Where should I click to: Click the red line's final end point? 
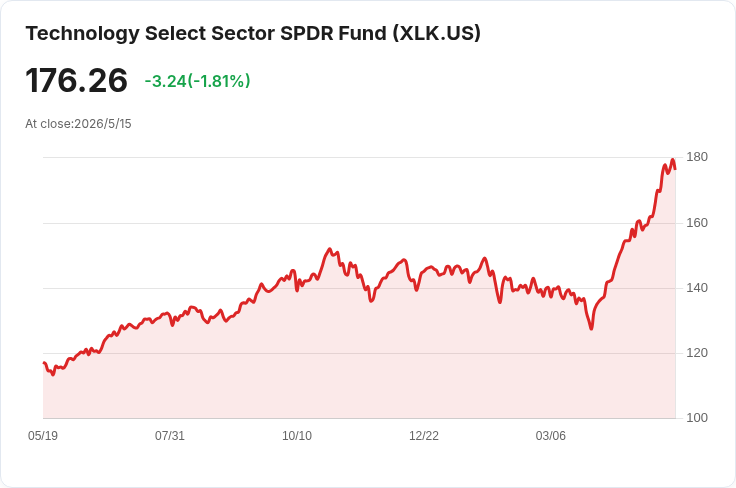coord(675,169)
